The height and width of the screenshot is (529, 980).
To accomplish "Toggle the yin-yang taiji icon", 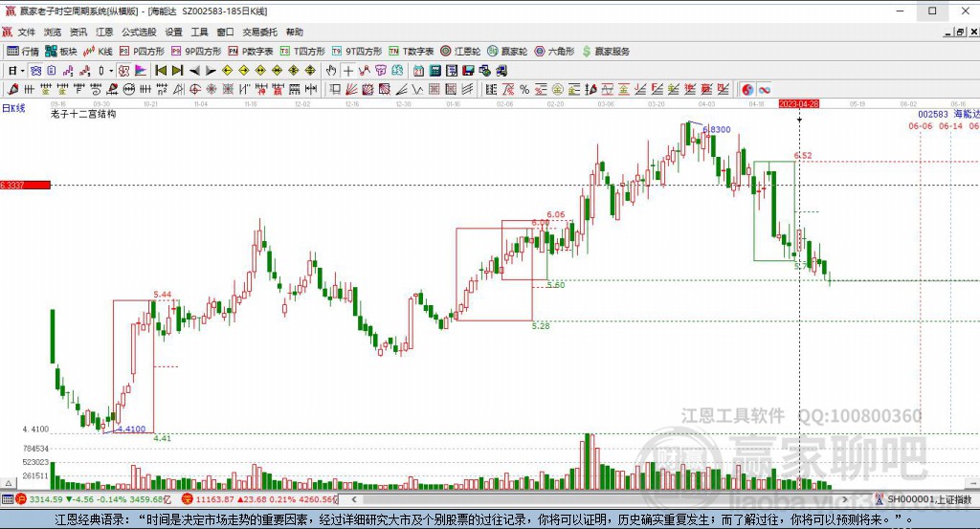I will point(747,90).
